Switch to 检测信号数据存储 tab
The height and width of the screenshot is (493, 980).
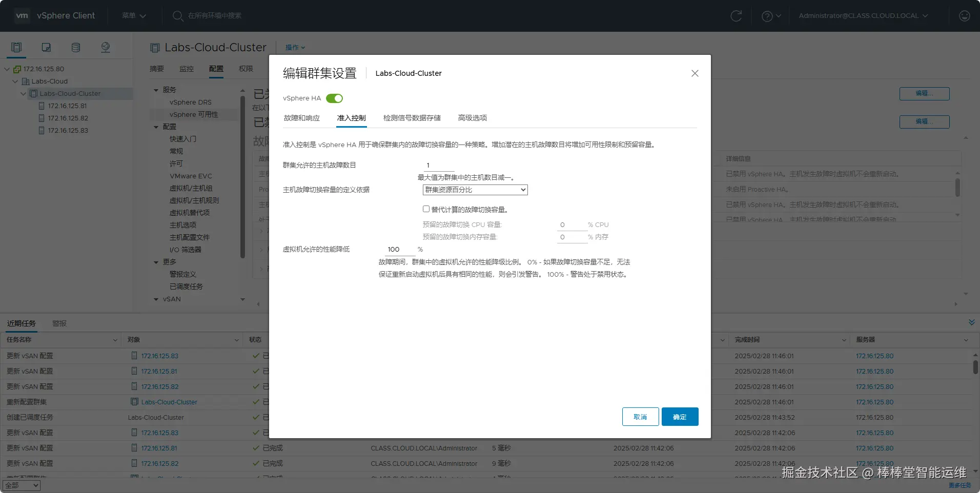[412, 118]
